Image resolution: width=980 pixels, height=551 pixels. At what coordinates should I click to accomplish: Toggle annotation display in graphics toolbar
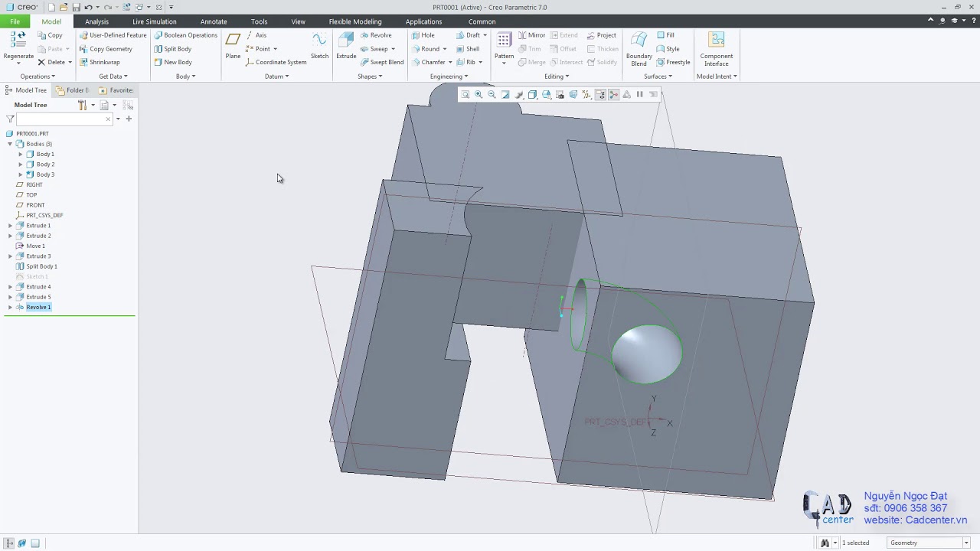point(600,94)
